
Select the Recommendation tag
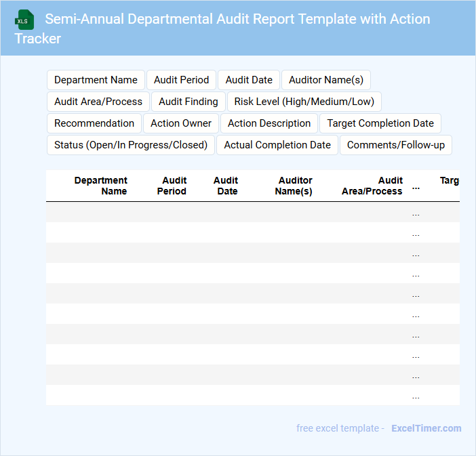coord(94,123)
